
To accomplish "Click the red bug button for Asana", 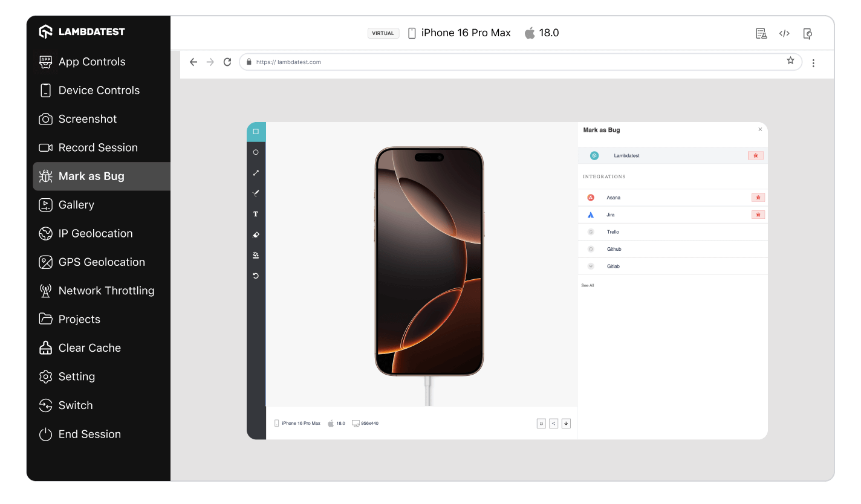I will pyautogui.click(x=758, y=198).
